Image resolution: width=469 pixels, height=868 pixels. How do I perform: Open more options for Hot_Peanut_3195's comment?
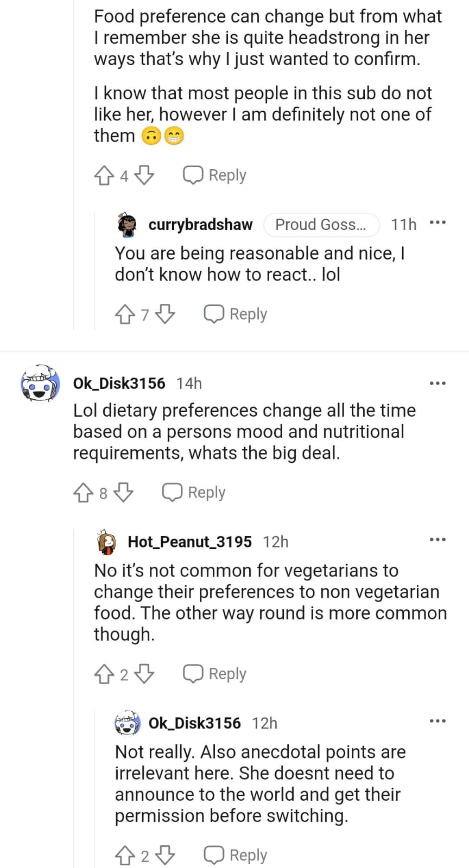pos(437,540)
